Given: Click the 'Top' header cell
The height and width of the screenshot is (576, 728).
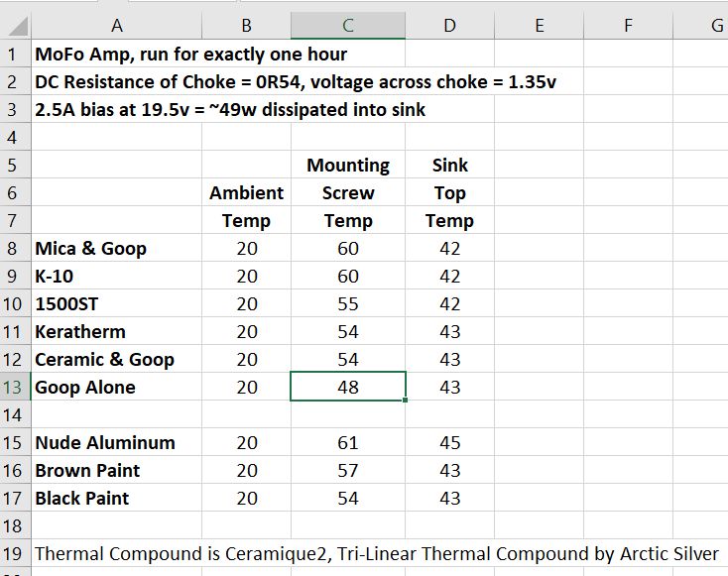Looking at the screenshot, I should [450, 192].
